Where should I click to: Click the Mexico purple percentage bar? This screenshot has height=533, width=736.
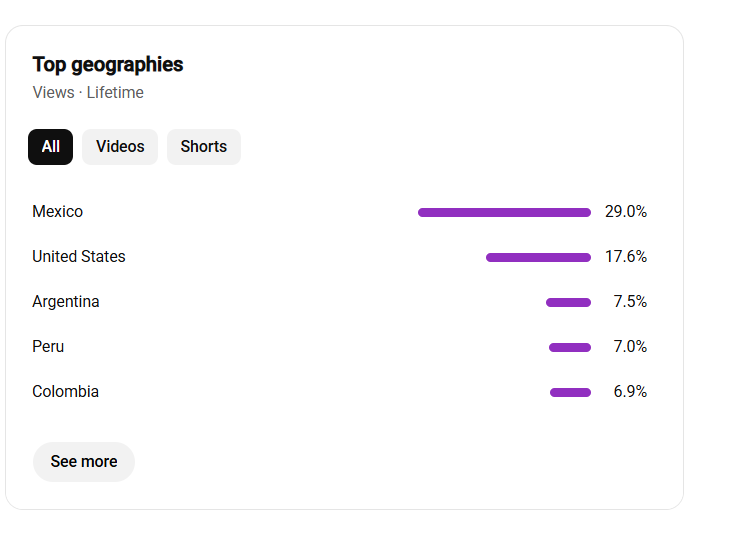pyautogui.click(x=505, y=213)
